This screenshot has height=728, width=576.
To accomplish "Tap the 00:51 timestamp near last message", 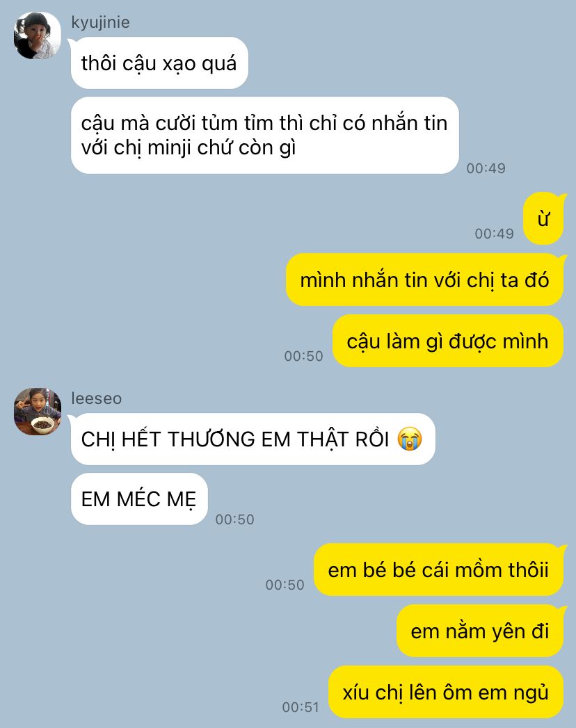I will 301,707.
